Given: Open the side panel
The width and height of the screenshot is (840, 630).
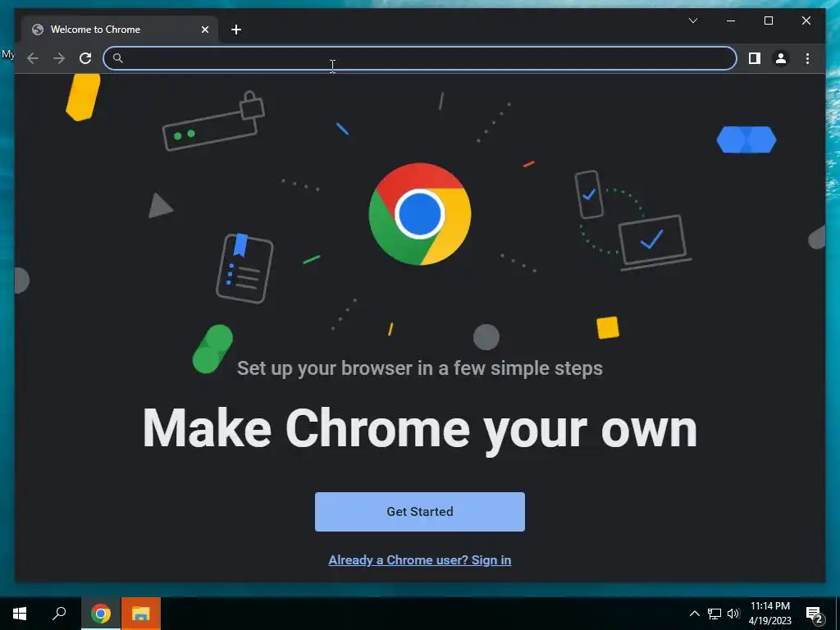Looking at the screenshot, I should click(x=755, y=58).
